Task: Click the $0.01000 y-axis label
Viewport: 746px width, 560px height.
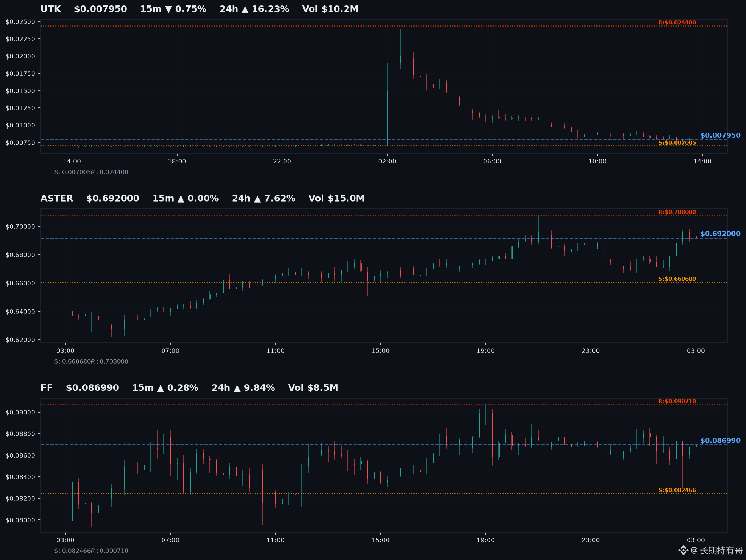Action: click(20, 125)
